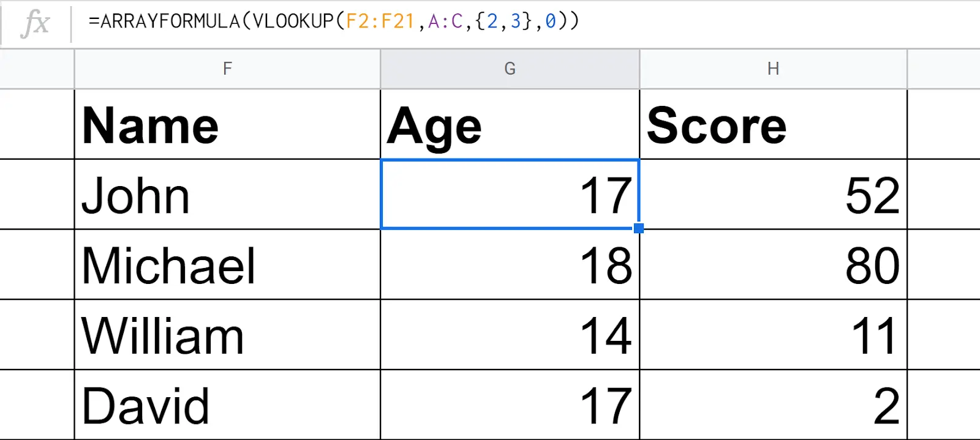Select column G by its header
The height and width of the screenshot is (440, 980).
[x=510, y=69]
